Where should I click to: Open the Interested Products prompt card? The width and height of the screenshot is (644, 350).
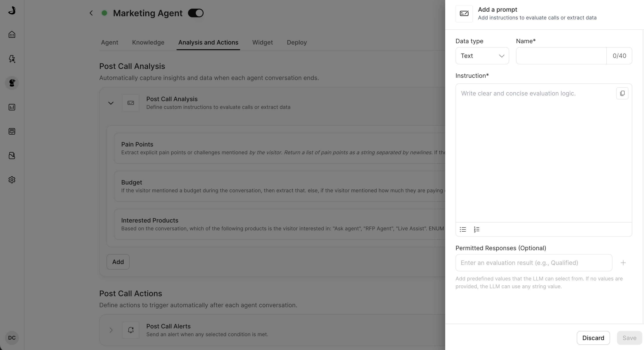tap(279, 224)
